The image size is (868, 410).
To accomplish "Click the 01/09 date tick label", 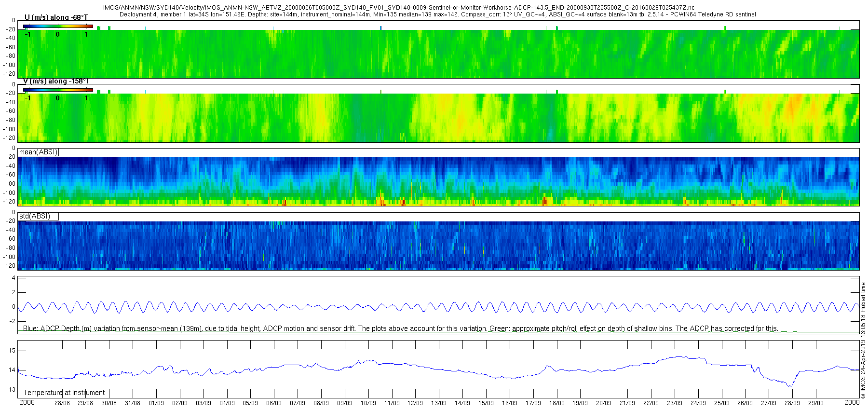I will (156, 403).
